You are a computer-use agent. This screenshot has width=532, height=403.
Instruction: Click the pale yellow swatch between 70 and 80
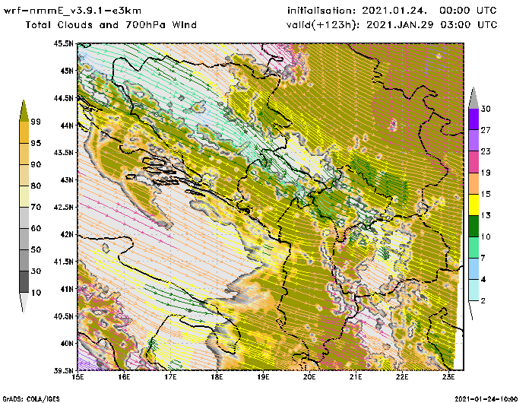(24, 197)
